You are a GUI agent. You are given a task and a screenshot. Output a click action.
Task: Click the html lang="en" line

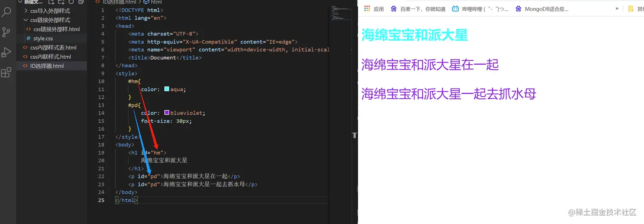coord(141,18)
